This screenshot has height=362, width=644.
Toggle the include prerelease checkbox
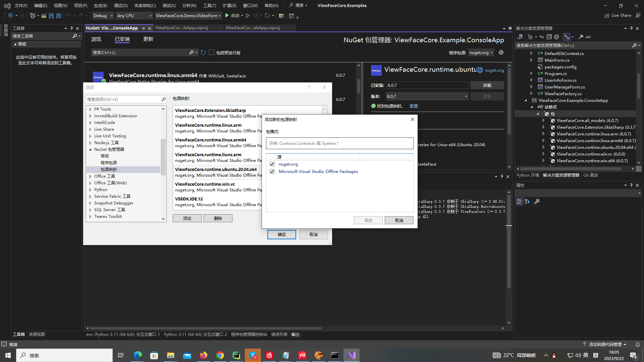pyautogui.click(x=212, y=53)
